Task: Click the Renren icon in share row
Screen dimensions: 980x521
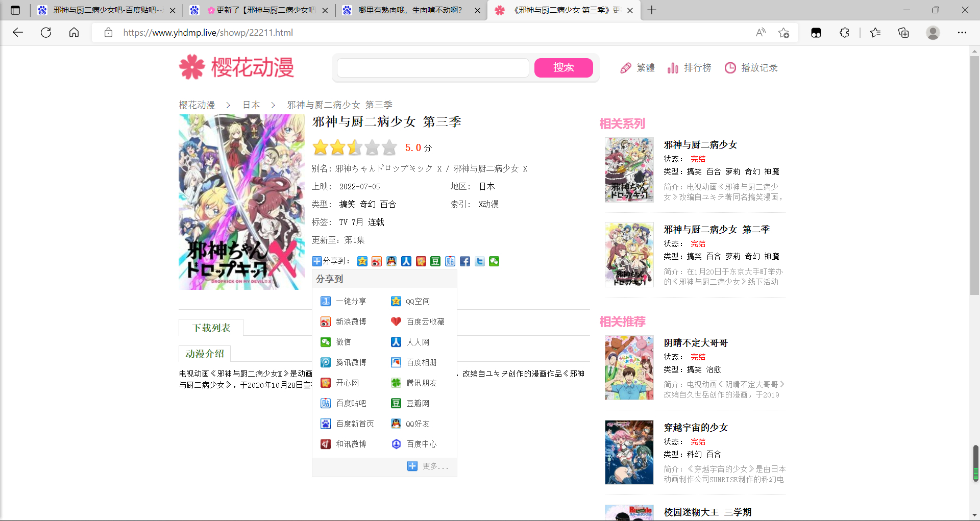Action: (x=406, y=261)
